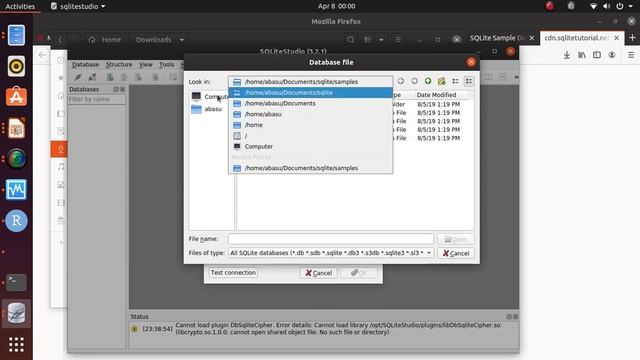
Task: Go back in file dialog history
Action: 401,81
